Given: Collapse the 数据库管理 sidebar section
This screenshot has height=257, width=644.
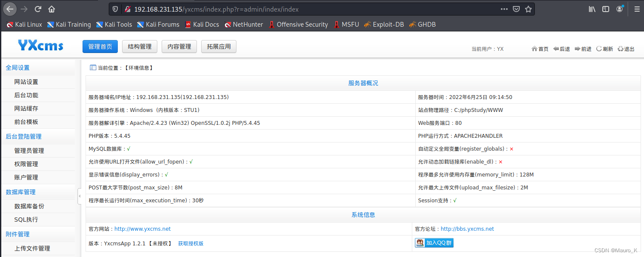Looking at the screenshot, I should [21, 192].
